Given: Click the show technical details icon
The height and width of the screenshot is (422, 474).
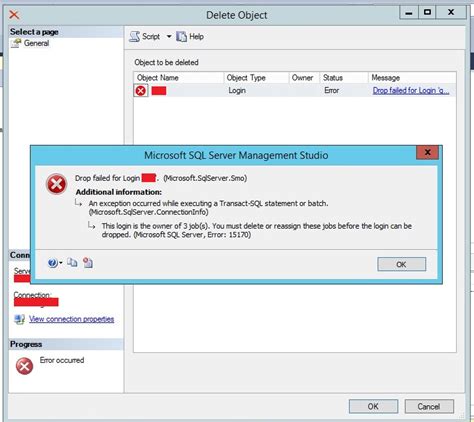Looking at the screenshot, I should 88,263.
